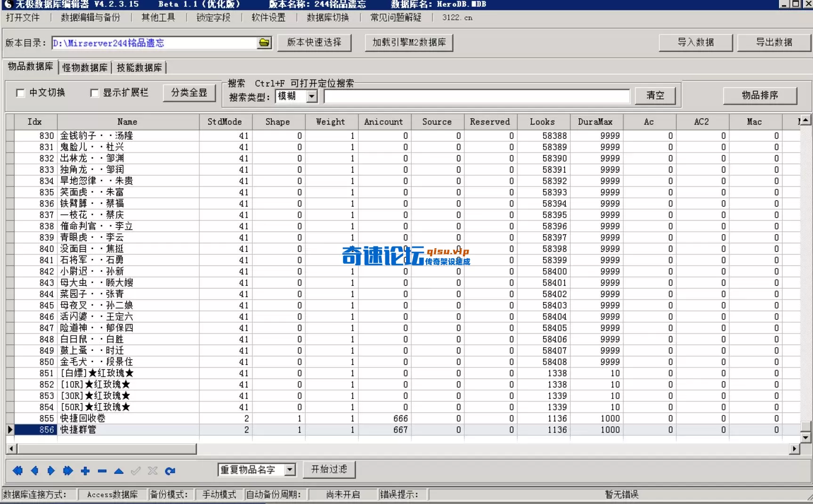This screenshot has width=813, height=504.
Task: Open the 软件设置 menu
Action: tap(268, 17)
